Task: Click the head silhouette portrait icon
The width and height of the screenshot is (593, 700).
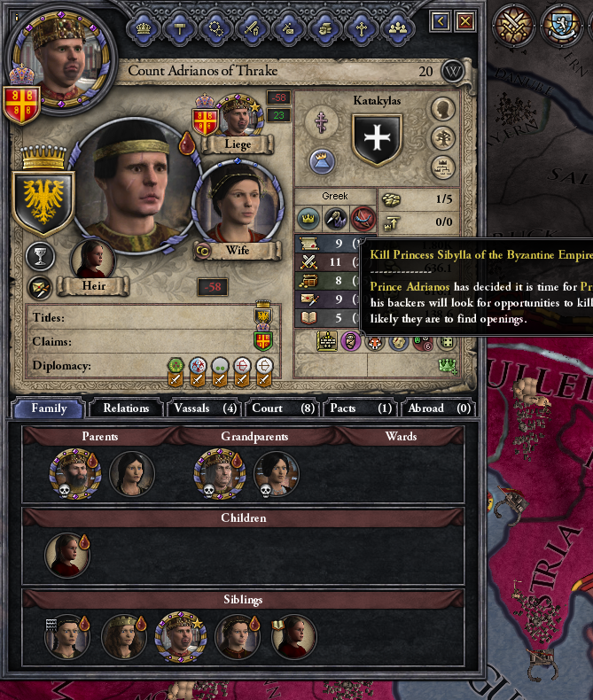Action: click(x=443, y=109)
